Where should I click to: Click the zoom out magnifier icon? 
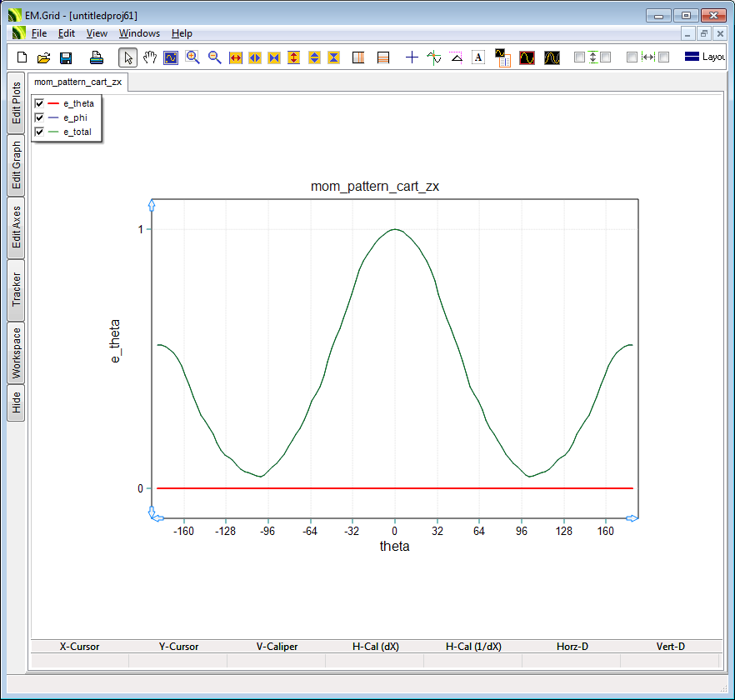point(214,57)
